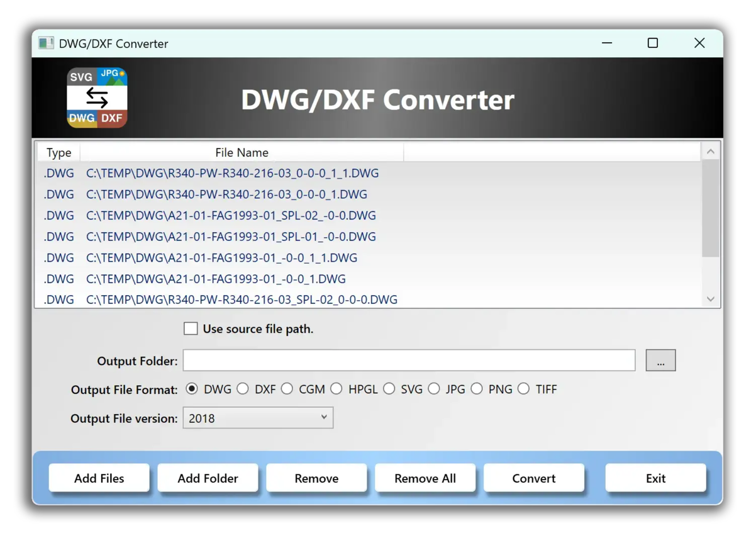
Task: Open the Output File version dropdown
Action: click(x=258, y=418)
